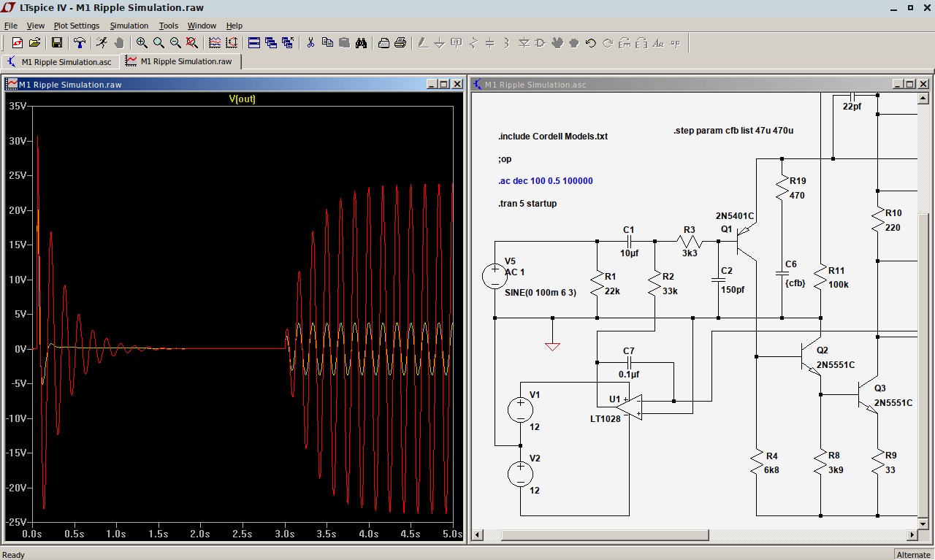The height and width of the screenshot is (560, 935).
Task: Open a file with the folder icon
Action: point(34,43)
